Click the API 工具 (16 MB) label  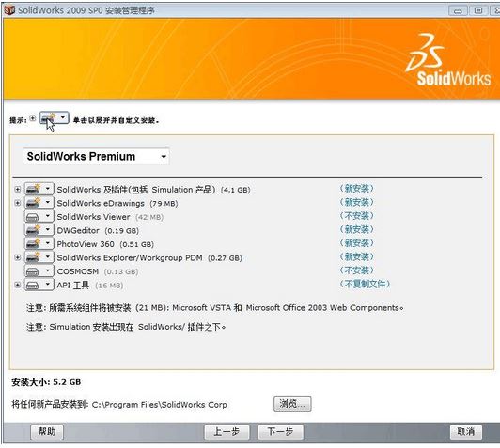90,286
